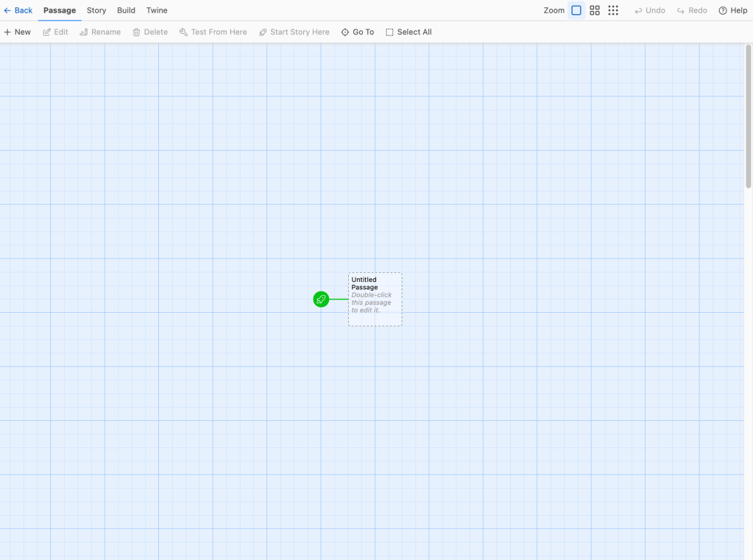Viewport: 753px width, 560px height.
Task: Click Select All passages button
Action: click(409, 32)
